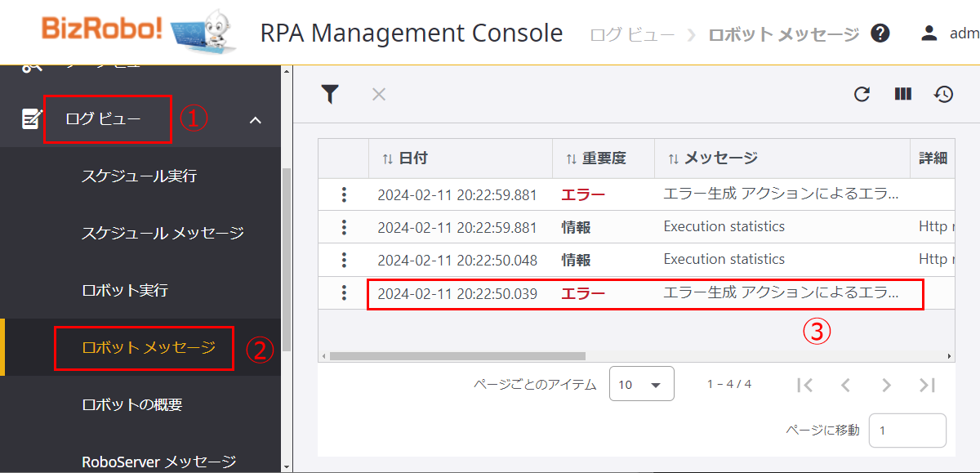Click error message in 20:22:50.039 row
Screen dimensions: 980x473
[x=782, y=292]
